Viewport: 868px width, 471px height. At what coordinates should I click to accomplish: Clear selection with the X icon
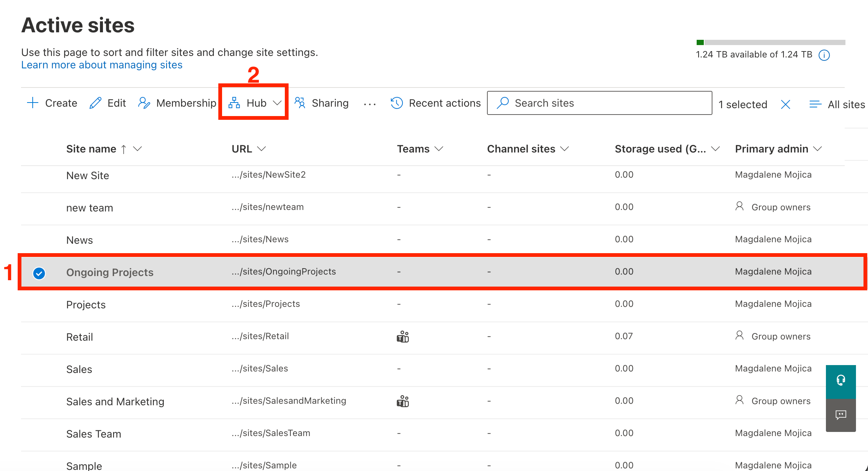[785, 104]
